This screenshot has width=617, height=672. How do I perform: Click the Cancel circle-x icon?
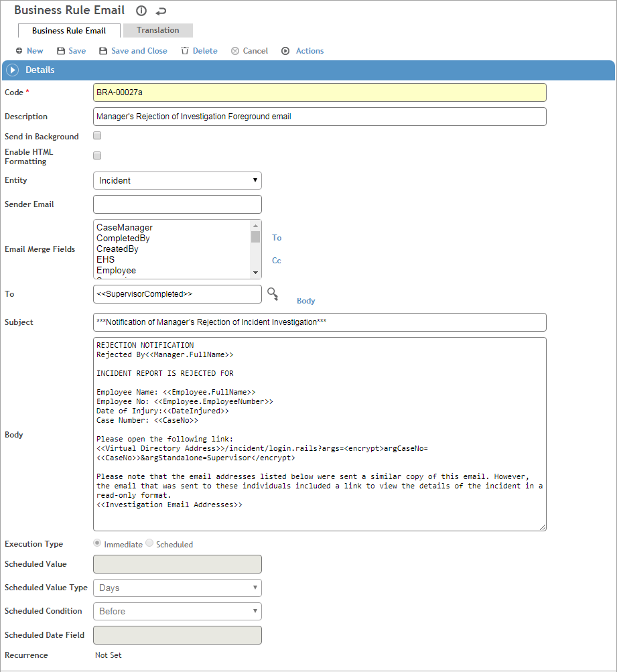pyautogui.click(x=234, y=51)
